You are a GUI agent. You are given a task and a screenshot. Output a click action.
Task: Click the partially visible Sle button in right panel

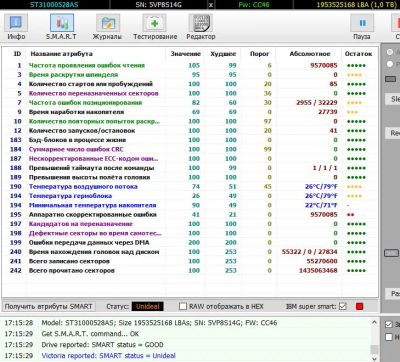point(393,99)
